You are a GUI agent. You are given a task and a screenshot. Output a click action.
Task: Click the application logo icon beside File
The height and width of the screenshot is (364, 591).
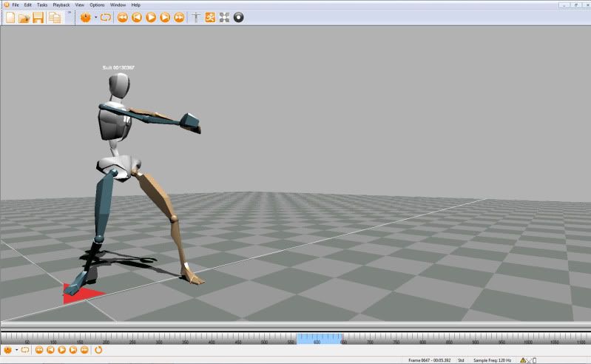coord(7,5)
